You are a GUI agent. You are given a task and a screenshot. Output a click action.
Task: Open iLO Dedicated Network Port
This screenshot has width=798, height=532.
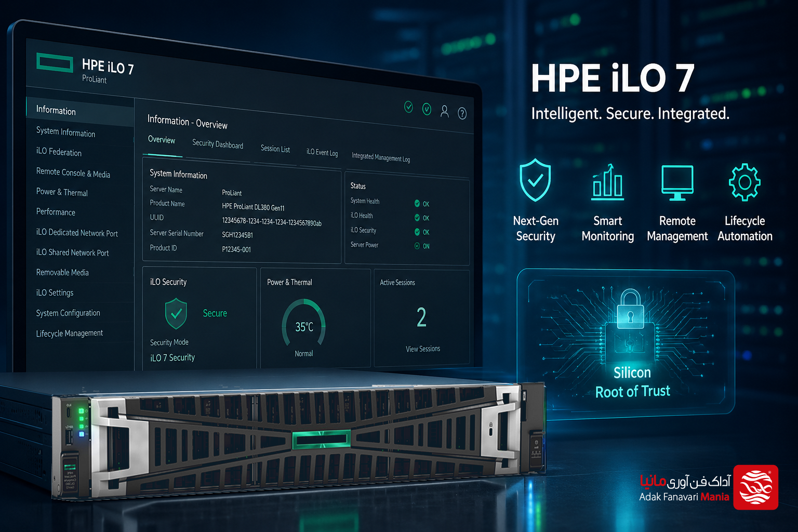pyautogui.click(x=77, y=233)
